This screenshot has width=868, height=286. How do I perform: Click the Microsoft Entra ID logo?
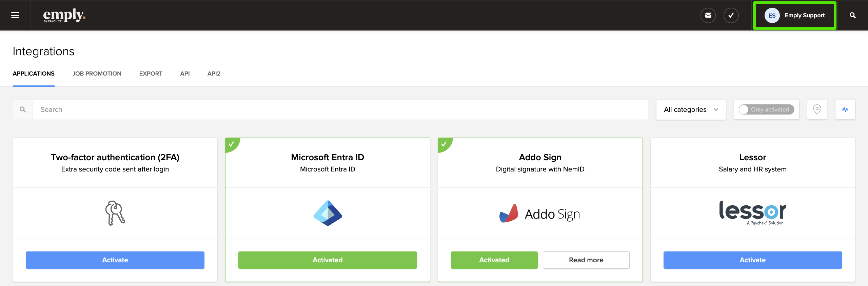point(328,213)
